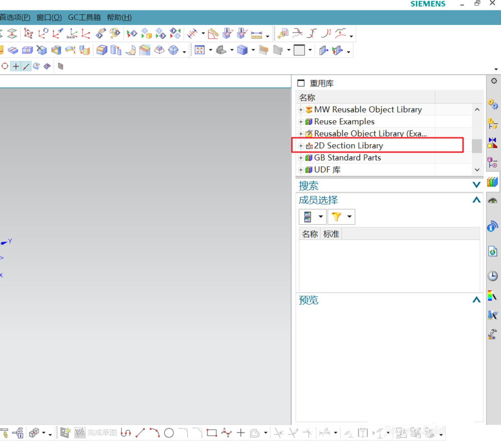The image size is (501, 448).
Task: Click the library tree scrollbar up arrow
Action: click(x=477, y=110)
